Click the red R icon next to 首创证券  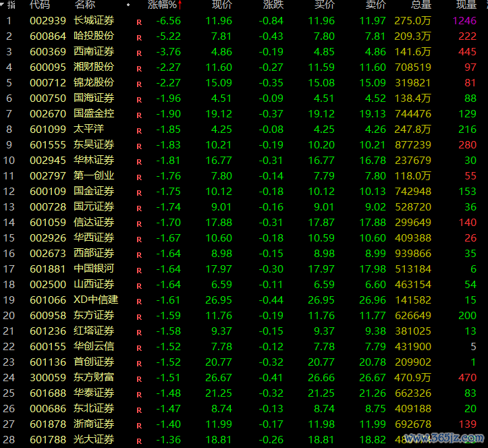[139, 364]
